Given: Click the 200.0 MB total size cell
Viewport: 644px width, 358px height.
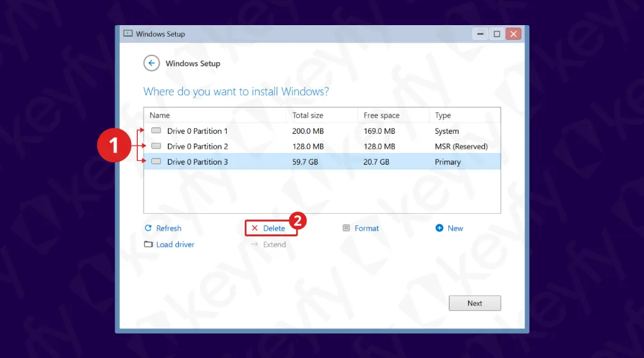Looking at the screenshot, I should coord(308,131).
